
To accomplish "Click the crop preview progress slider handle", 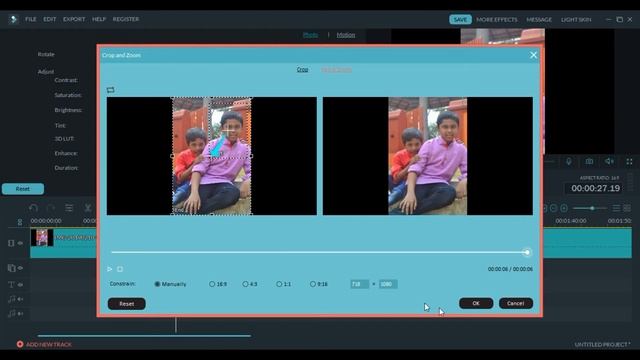I will point(527,252).
